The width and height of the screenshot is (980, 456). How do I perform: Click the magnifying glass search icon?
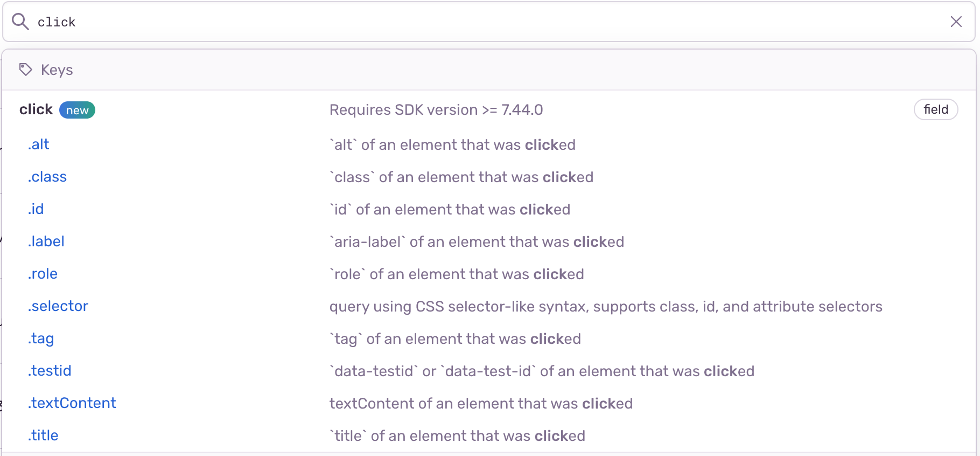click(20, 21)
